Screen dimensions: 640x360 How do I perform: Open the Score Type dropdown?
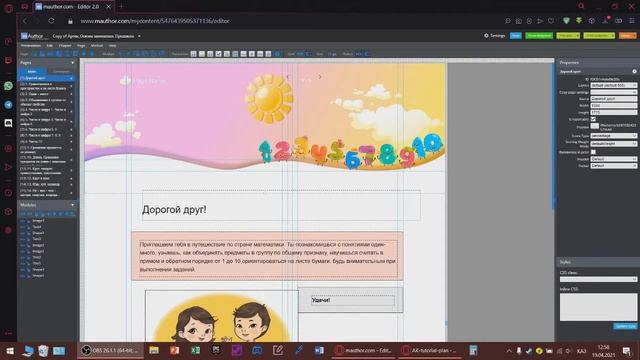point(613,136)
